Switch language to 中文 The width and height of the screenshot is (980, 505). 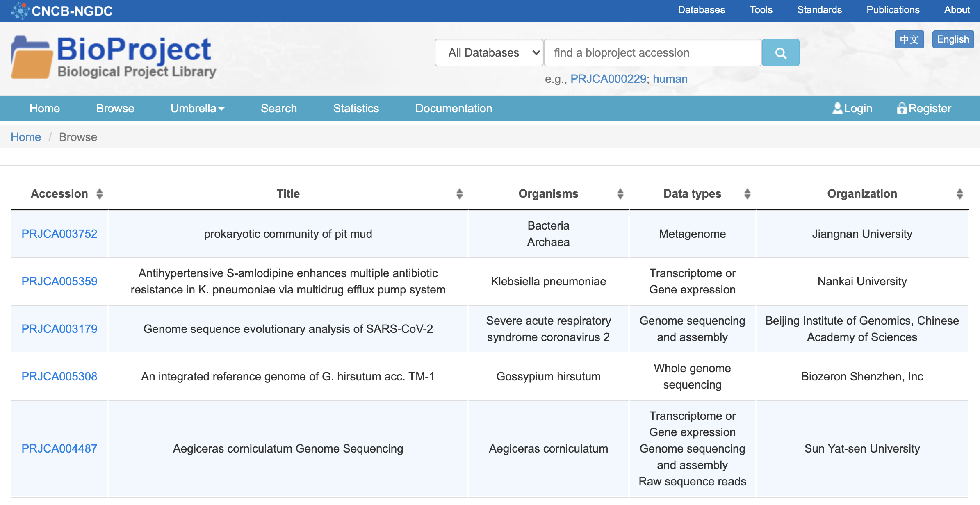909,39
